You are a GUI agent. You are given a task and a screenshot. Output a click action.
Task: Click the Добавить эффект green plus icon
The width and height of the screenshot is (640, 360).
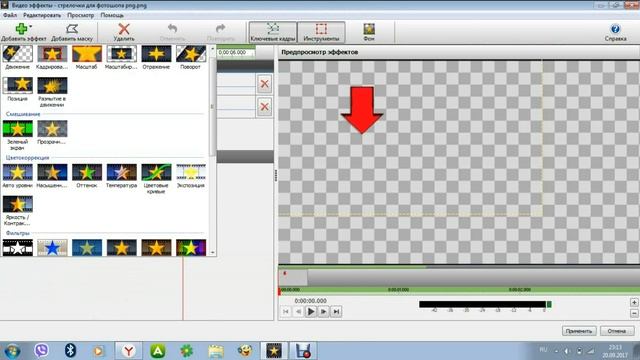point(21,29)
